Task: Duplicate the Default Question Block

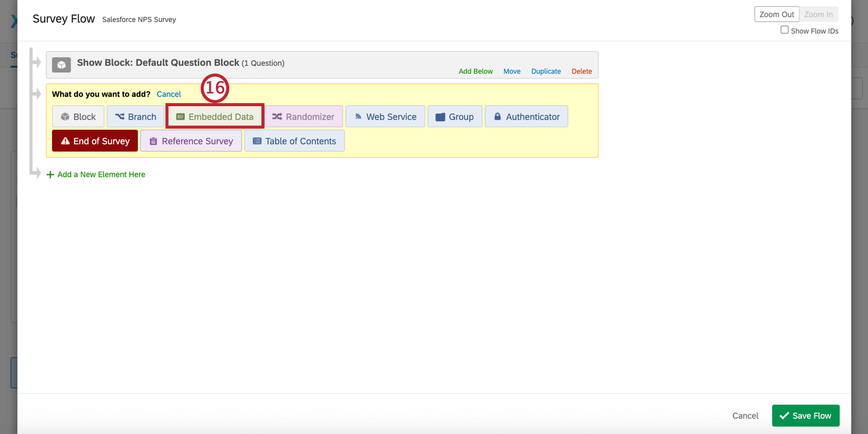Action: 546,71
